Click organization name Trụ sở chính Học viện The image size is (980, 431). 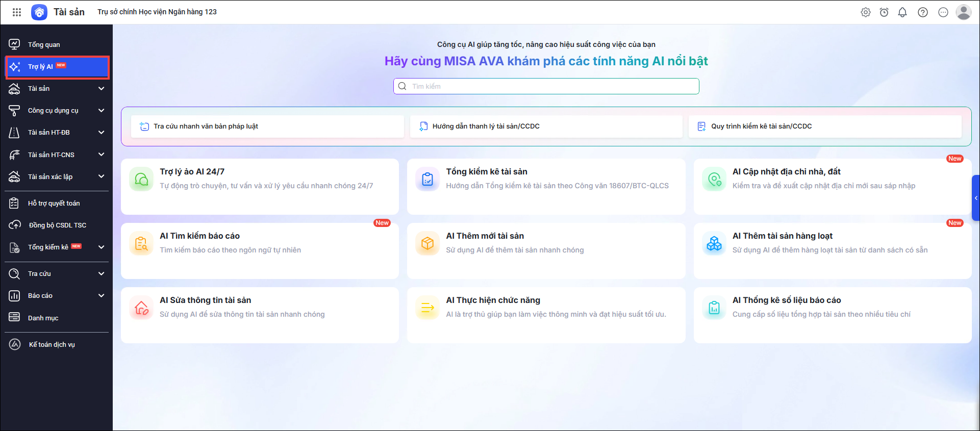click(x=157, y=12)
